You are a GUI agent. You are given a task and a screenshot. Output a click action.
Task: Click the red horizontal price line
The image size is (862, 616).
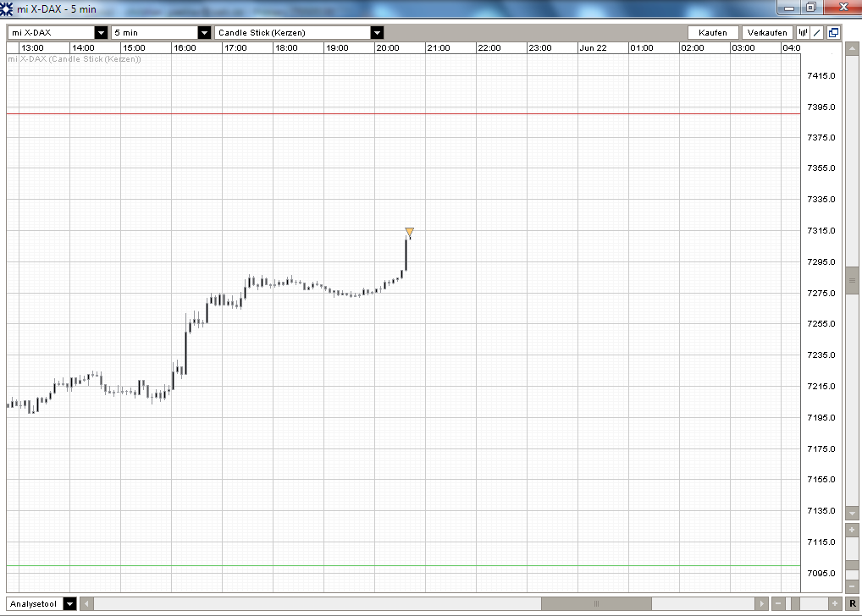pyautogui.click(x=404, y=113)
